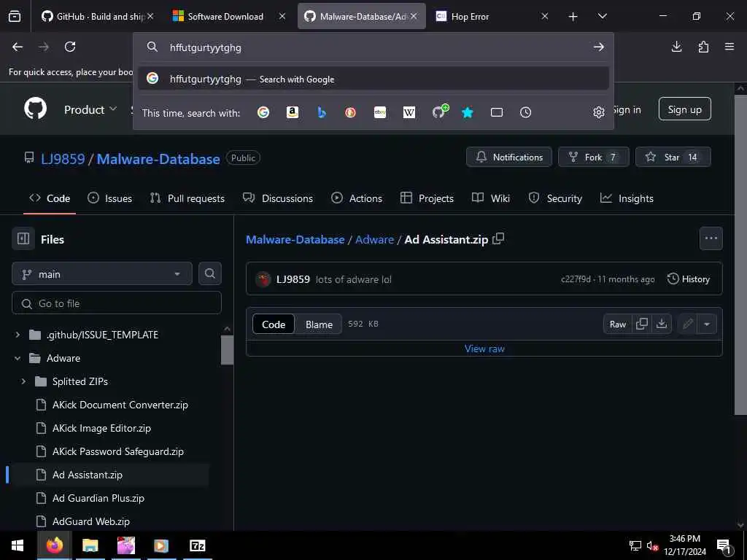The width and height of the screenshot is (747, 560).
Task: Click Go to file input
Action: (117, 303)
